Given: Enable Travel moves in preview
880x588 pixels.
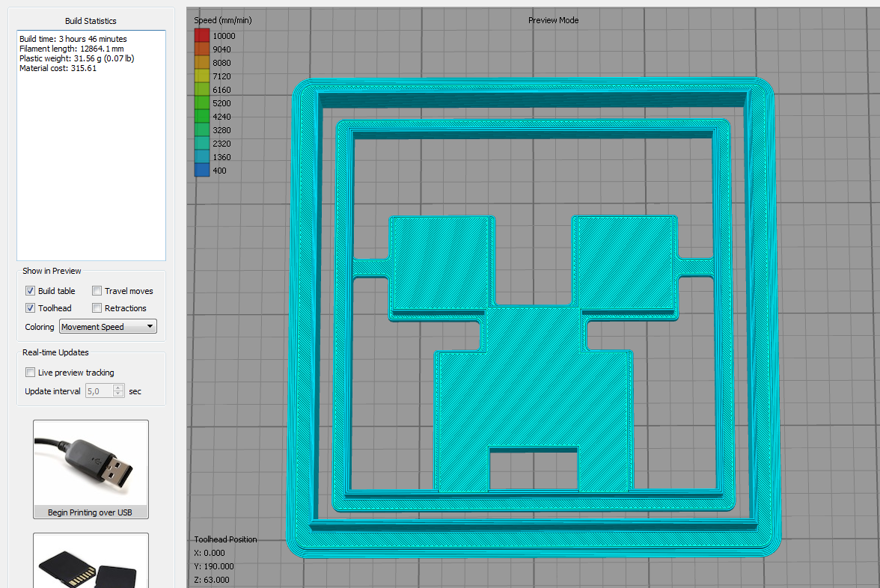Looking at the screenshot, I should point(97,290).
